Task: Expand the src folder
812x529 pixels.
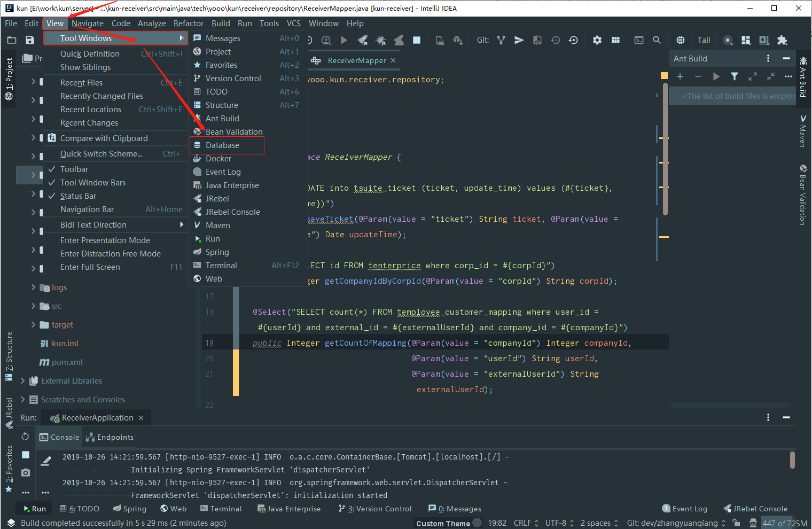Action: point(34,306)
